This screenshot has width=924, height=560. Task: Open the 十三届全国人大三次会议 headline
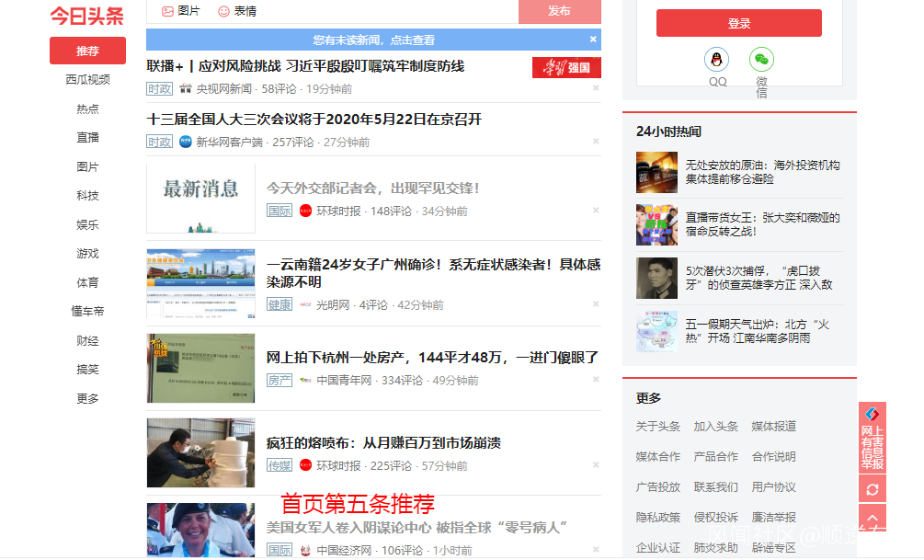pyautogui.click(x=314, y=120)
